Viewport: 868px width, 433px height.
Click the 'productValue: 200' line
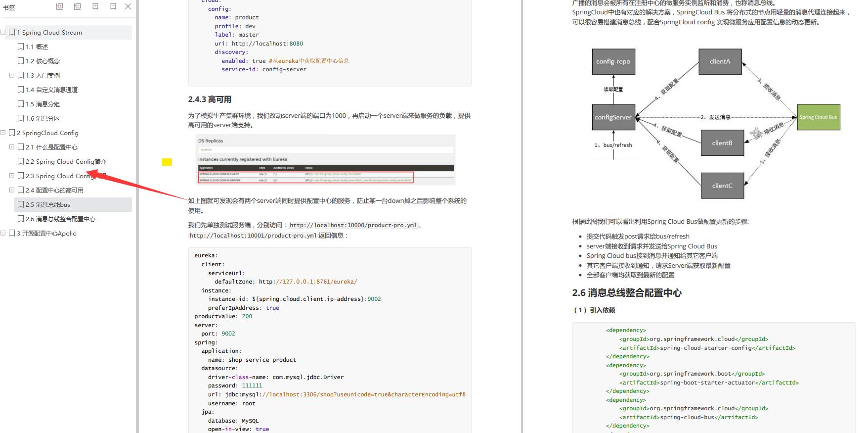223,316
